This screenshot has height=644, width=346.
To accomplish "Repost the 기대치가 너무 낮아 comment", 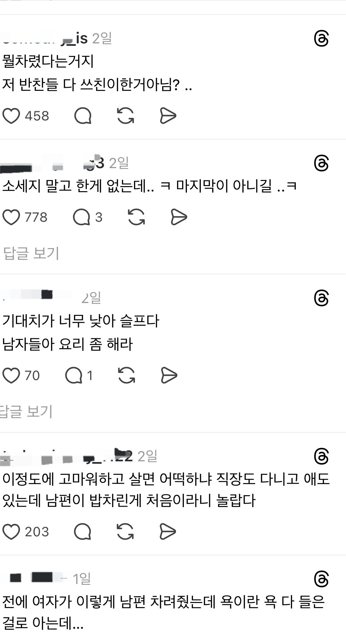I will point(127,376).
